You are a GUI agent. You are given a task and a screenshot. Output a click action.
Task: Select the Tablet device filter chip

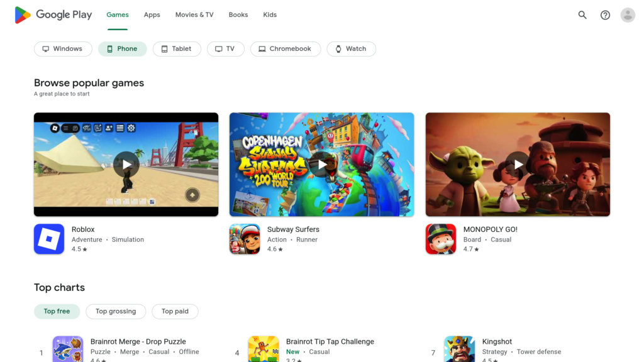coord(177,49)
